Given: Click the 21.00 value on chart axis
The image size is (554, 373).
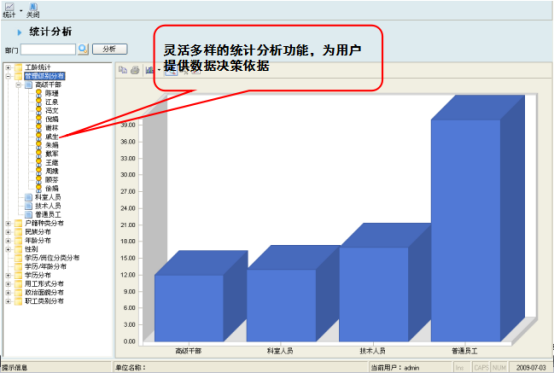Looking at the screenshot, I should [x=128, y=225].
